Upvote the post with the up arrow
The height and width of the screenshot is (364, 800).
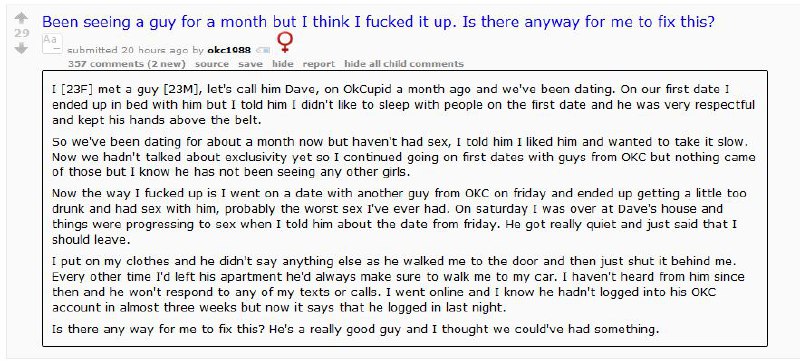pyautogui.click(x=21, y=19)
